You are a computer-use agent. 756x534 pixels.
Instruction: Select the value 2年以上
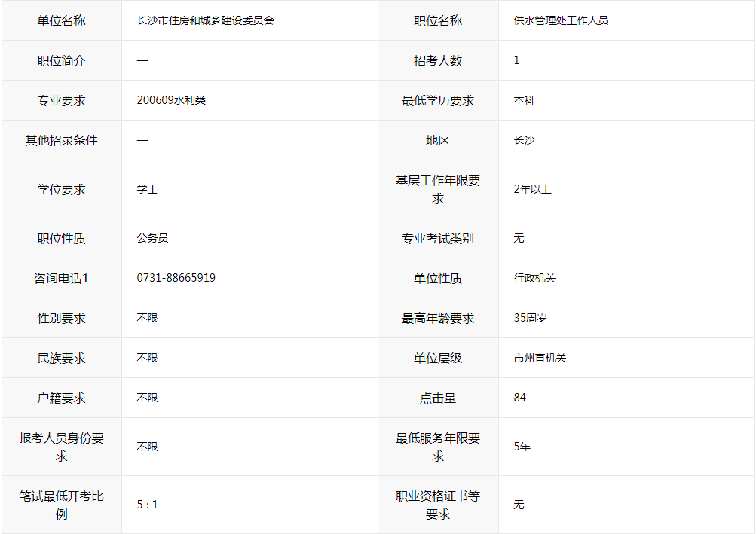(532, 189)
